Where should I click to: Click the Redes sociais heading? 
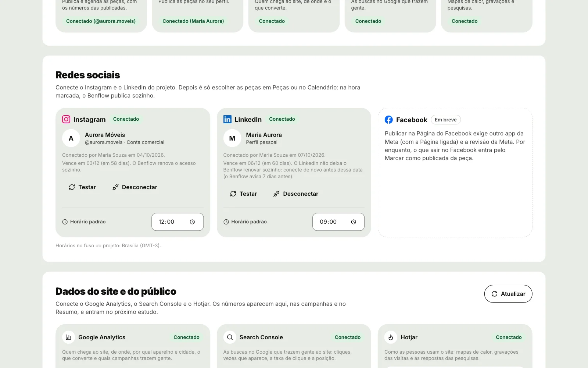88,75
